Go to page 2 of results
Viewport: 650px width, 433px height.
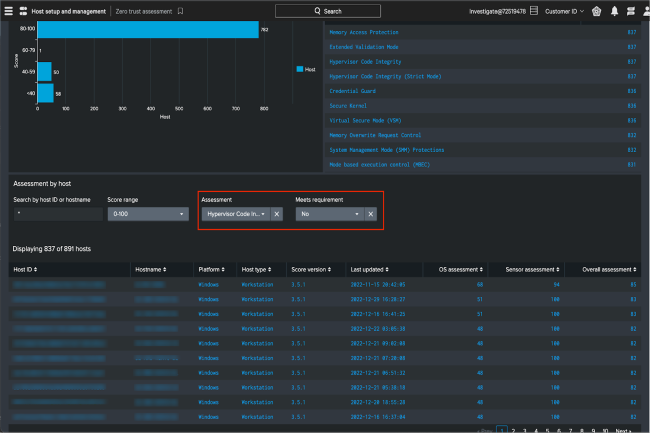click(x=513, y=430)
